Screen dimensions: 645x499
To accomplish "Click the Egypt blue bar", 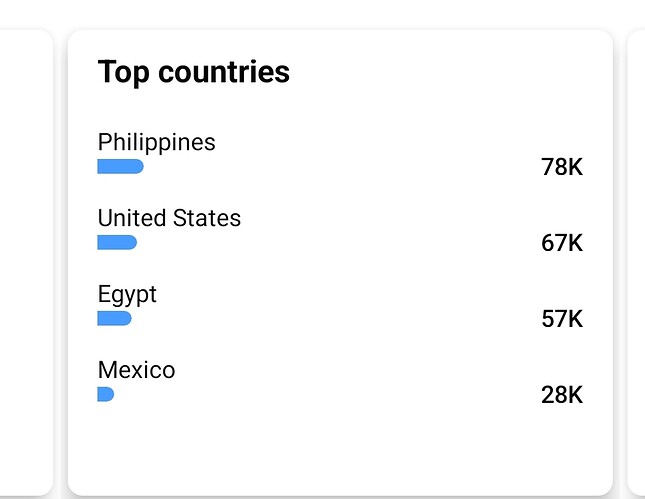I will (x=114, y=318).
